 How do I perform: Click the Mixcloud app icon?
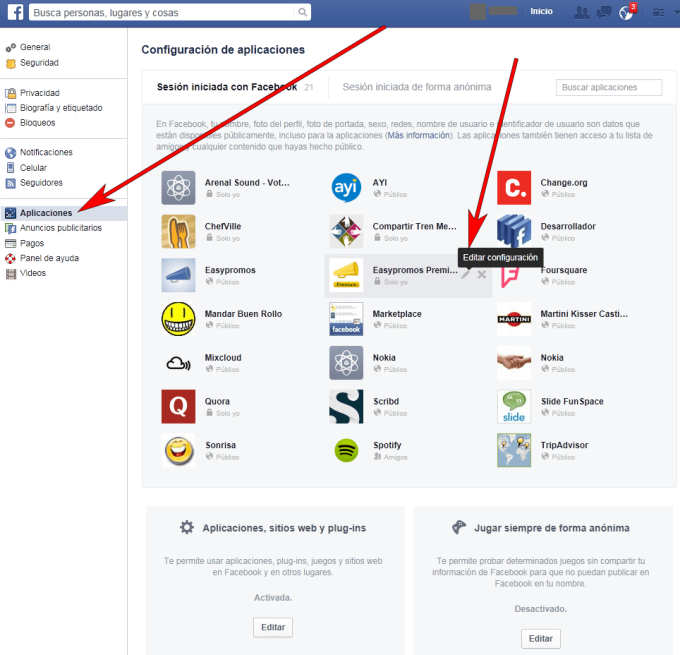(178, 363)
